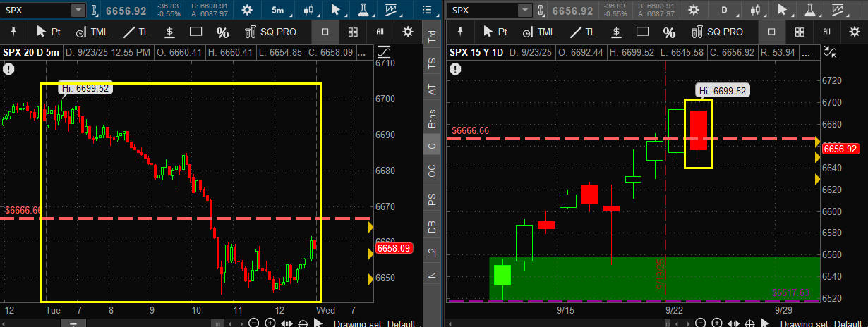Image resolution: width=868 pixels, height=327 pixels.
Task: Select the price level tool in left toolbar
Action: pyautogui.click(x=169, y=32)
